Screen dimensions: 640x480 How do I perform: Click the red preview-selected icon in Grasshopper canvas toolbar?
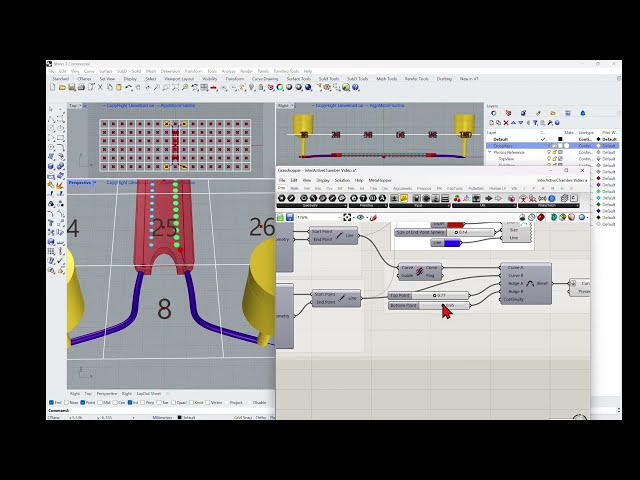(541, 217)
